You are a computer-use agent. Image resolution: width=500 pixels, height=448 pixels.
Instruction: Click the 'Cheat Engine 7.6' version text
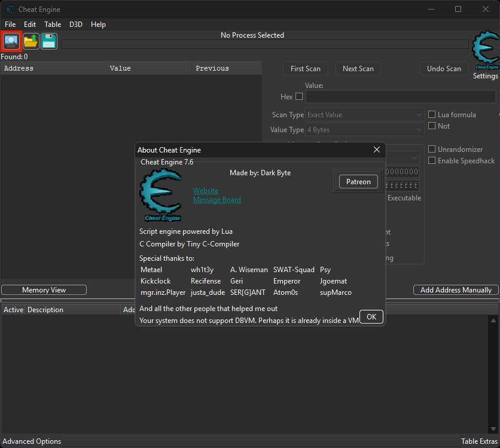[x=167, y=162]
